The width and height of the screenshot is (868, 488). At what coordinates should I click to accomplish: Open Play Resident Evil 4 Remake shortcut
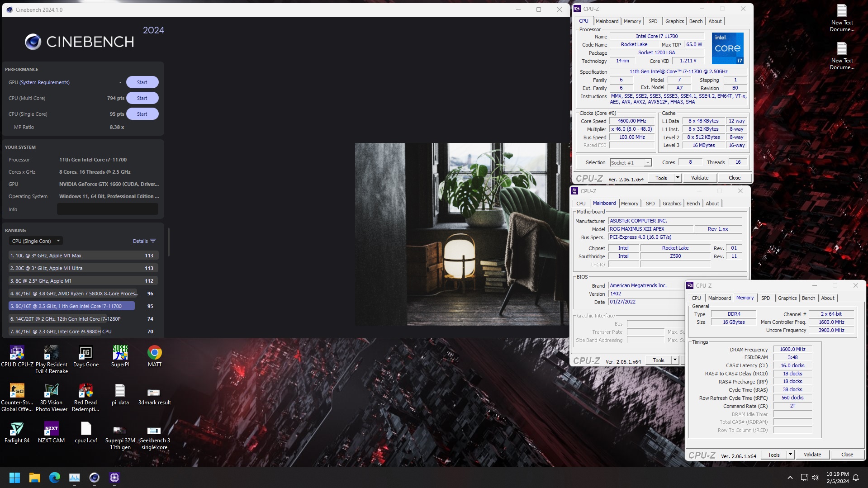(52, 360)
